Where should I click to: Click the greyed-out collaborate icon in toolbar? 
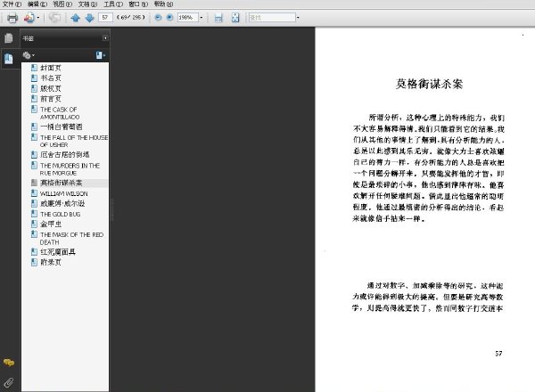(x=54, y=18)
